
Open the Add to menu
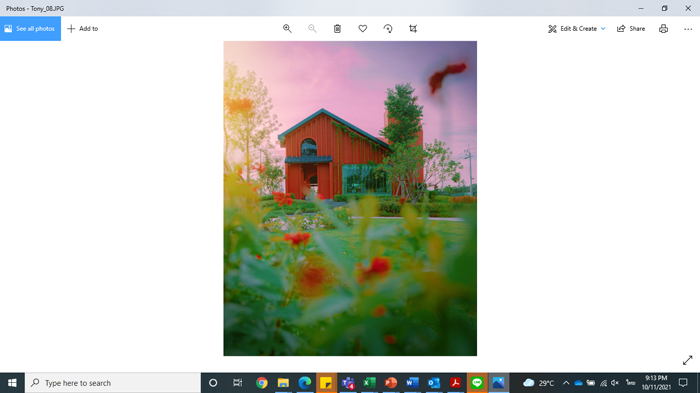[83, 29]
